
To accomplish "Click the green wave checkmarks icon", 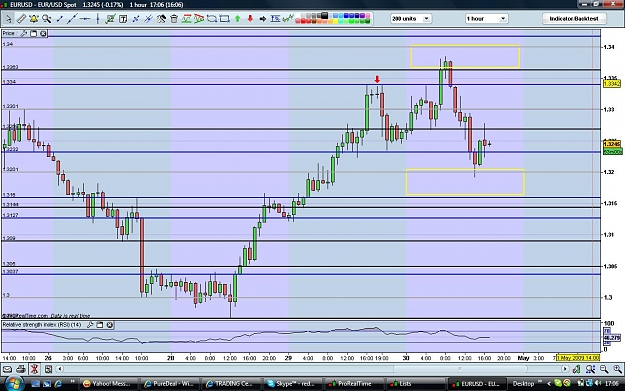I will point(288,18).
